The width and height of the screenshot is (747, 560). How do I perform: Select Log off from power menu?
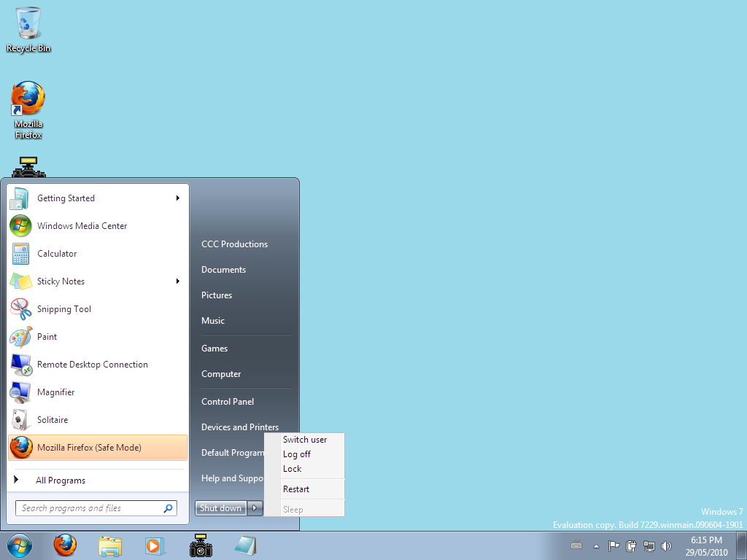point(297,454)
